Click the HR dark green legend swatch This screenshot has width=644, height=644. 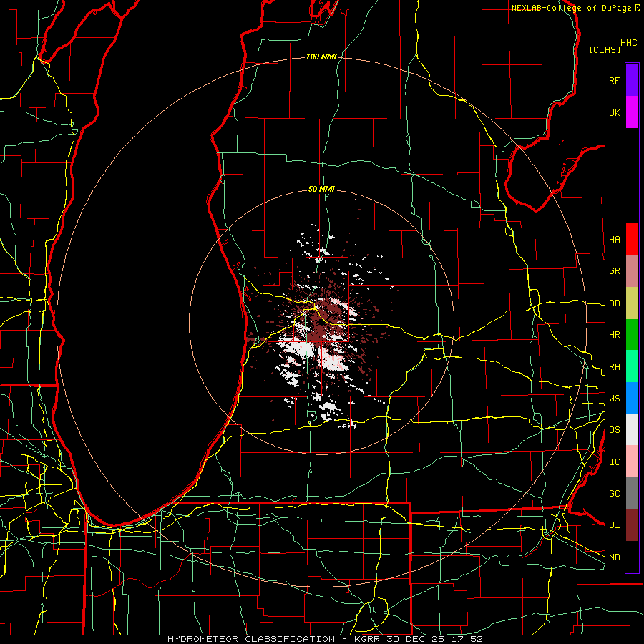[x=632, y=335]
